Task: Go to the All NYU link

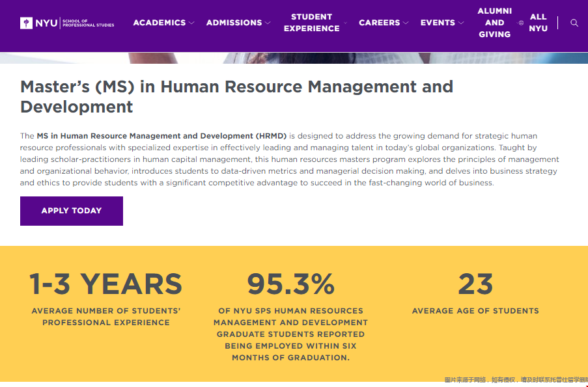Action: 538,23
